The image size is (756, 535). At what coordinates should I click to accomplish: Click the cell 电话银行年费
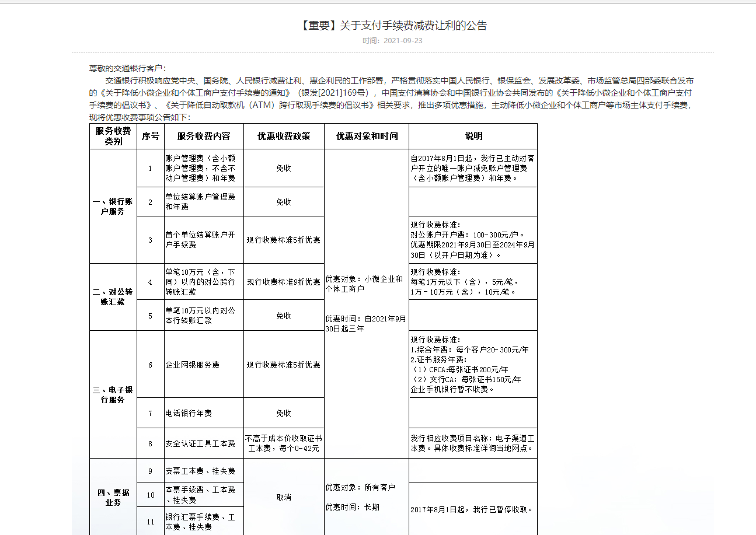[x=204, y=413]
